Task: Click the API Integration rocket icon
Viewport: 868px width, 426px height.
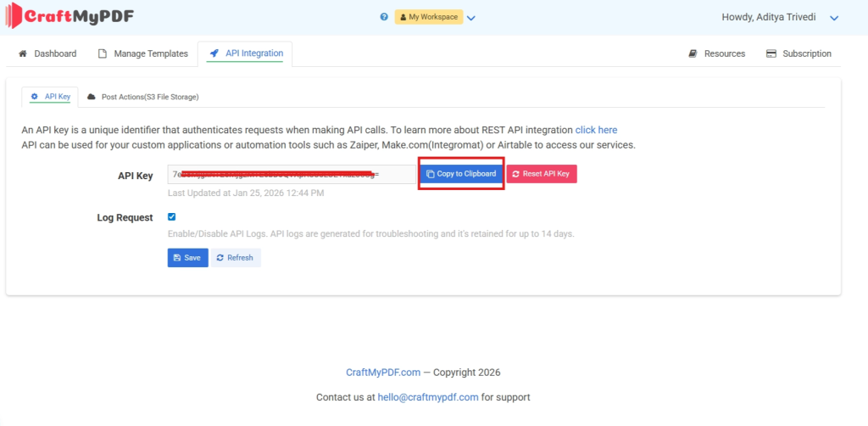Action: [214, 53]
